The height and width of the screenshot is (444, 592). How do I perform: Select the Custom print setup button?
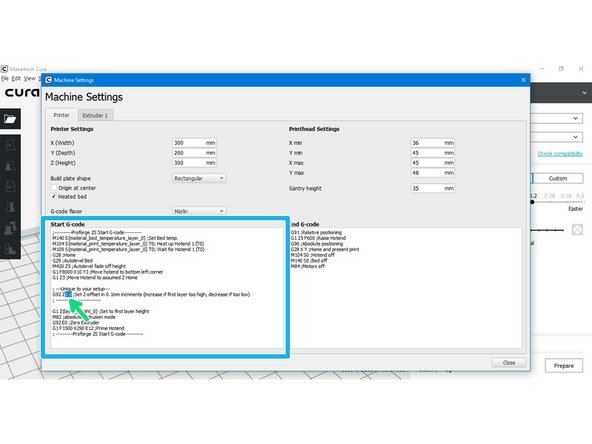point(558,178)
